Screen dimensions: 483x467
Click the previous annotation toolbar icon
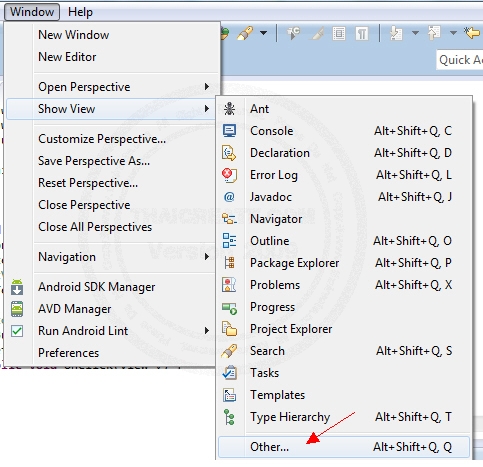pyautogui.click(x=434, y=33)
